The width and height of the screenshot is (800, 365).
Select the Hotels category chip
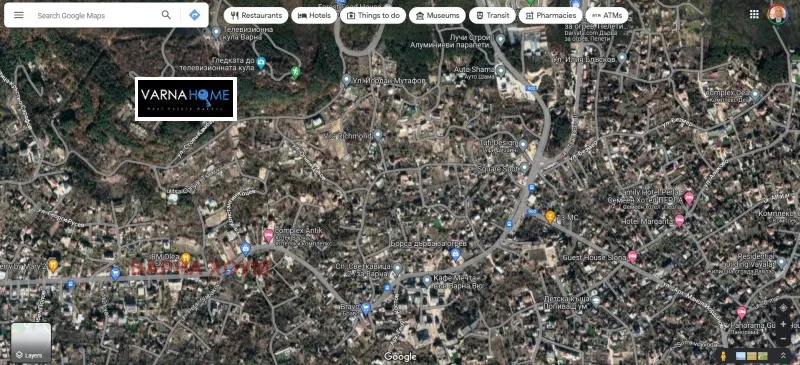[314, 15]
